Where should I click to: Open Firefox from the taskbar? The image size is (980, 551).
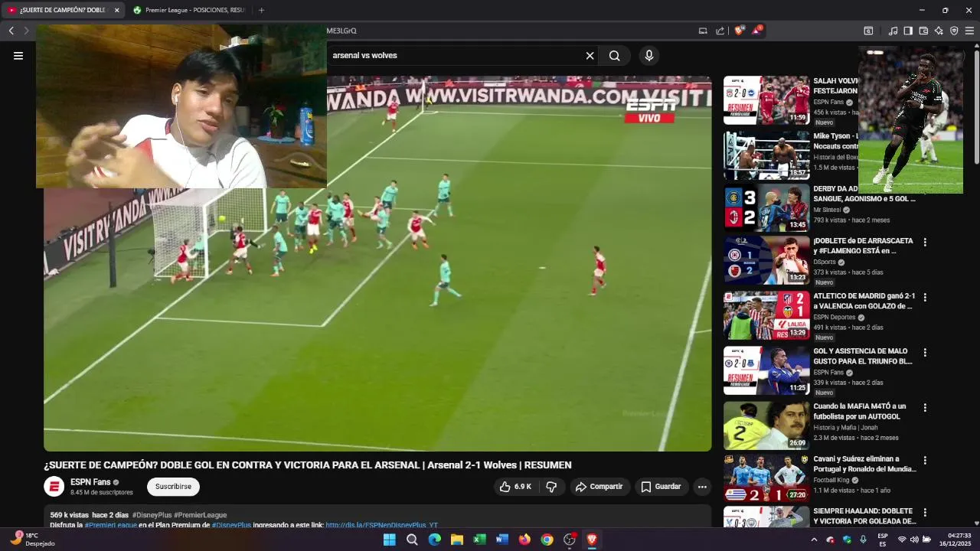(524, 540)
